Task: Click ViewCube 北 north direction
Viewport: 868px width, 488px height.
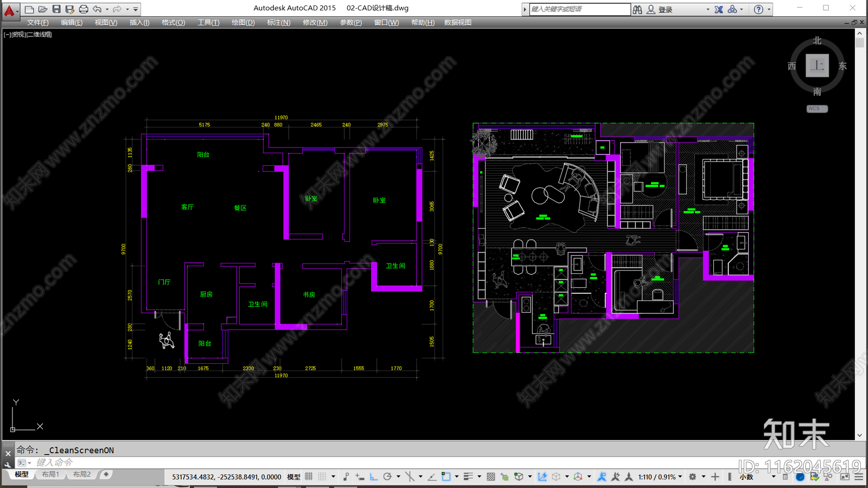Action: (817, 41)
